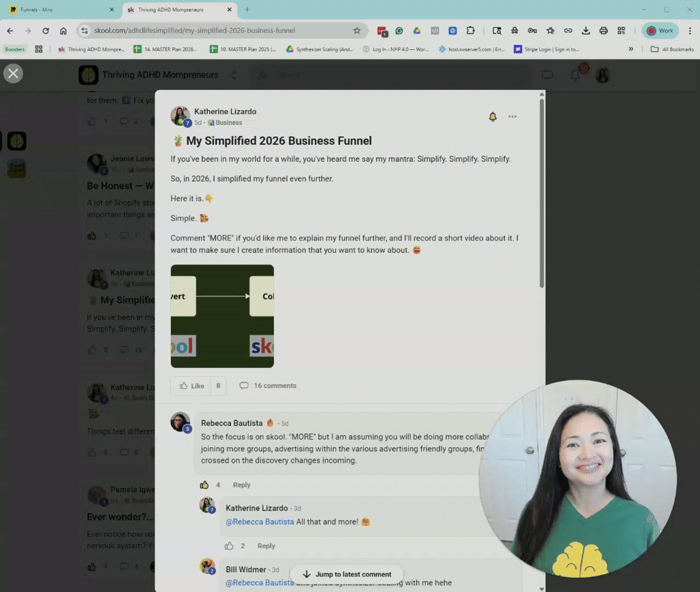Viewport: 700px width, 592px height.
Task: Like Rebecca Bautista's comment
Action: [204, 485]
